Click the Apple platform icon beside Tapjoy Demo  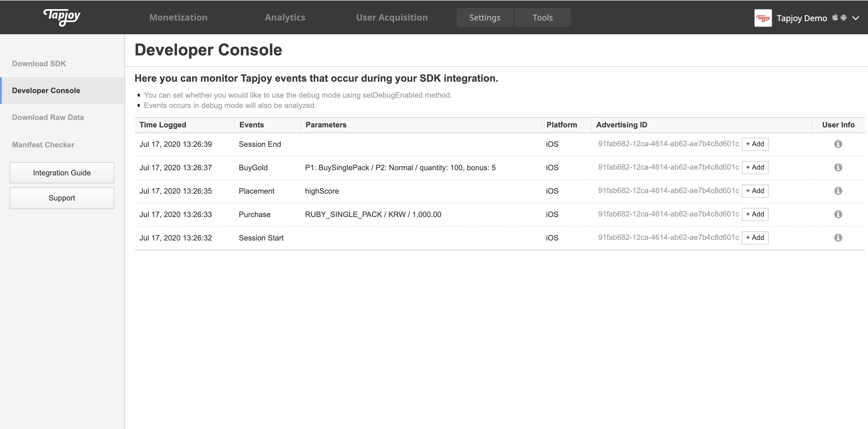coord(835,17)
